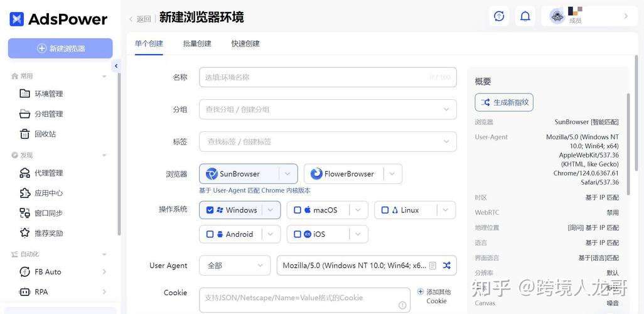Collapse the sidebar with the arrow handle

(116, 66)
